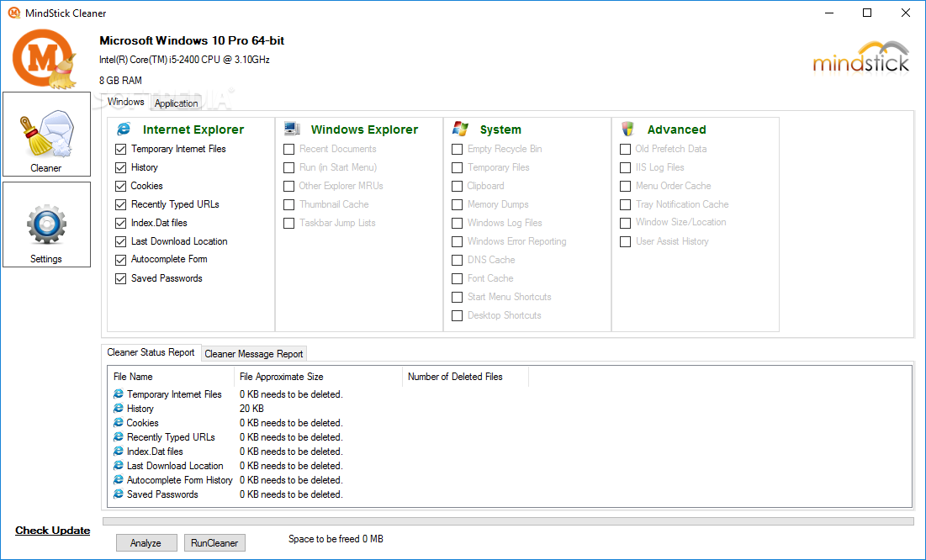
Task: Check User Assist History option
Action: point(626,241)
